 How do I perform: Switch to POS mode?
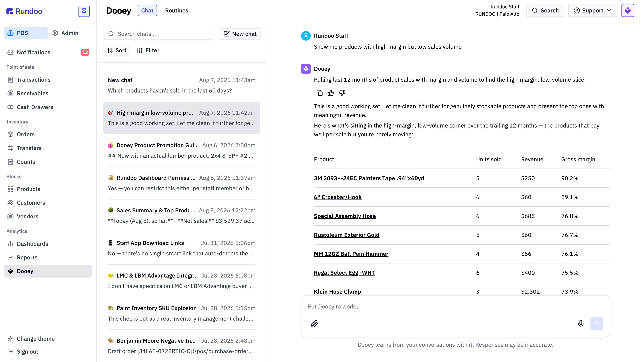click(26, 33)
